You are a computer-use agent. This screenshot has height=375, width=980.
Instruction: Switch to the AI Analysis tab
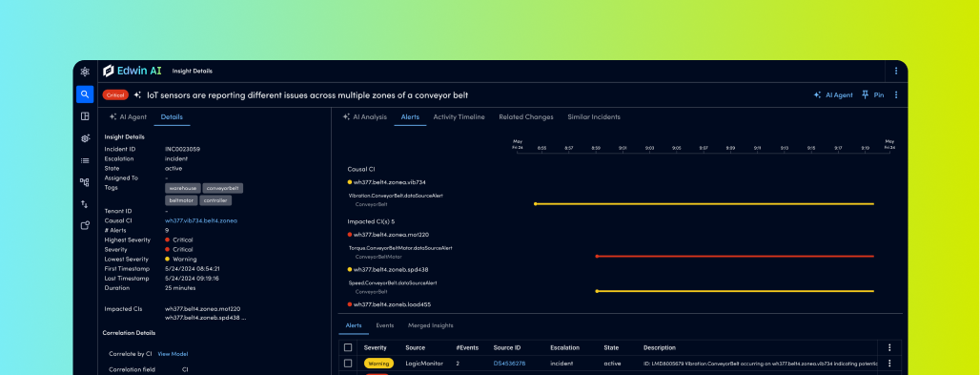click(x=365, y=117)
